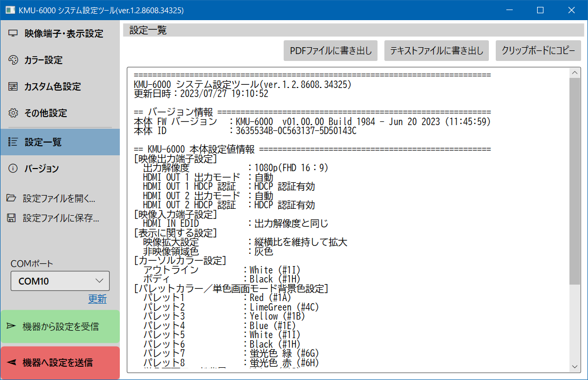This screenshot has height=380, width=588.
Task: Click the monitor icon for 映像端子・表示設定
Action: click(x=13, y=33)
